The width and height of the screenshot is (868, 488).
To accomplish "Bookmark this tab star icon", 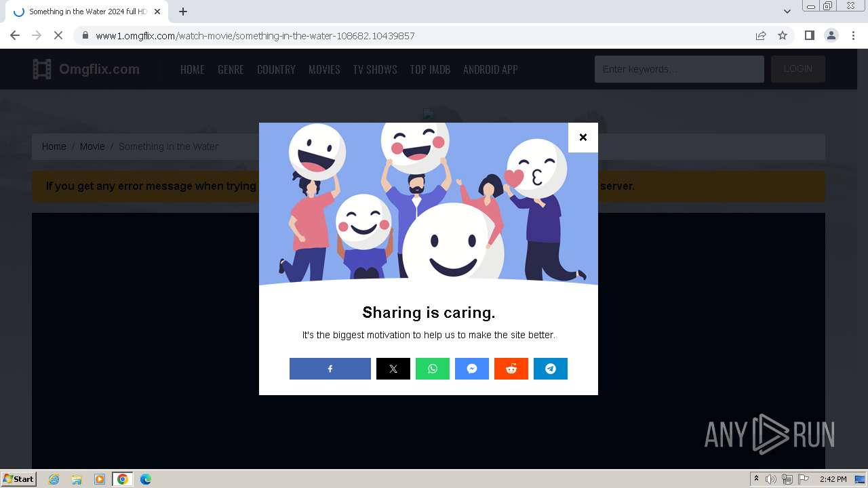I will click(783, 35).
